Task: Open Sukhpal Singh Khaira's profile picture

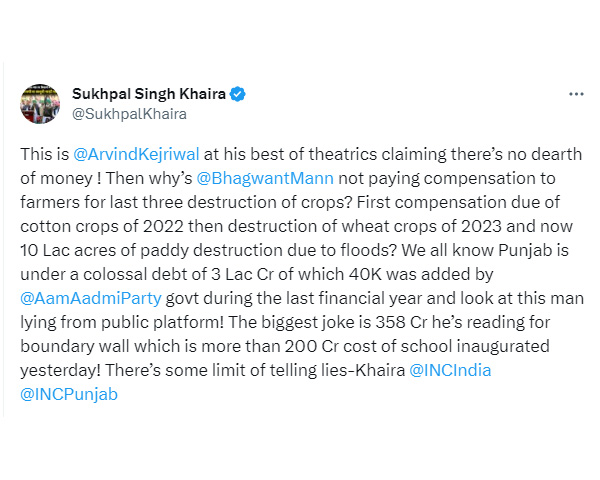Action: point(40,104)
